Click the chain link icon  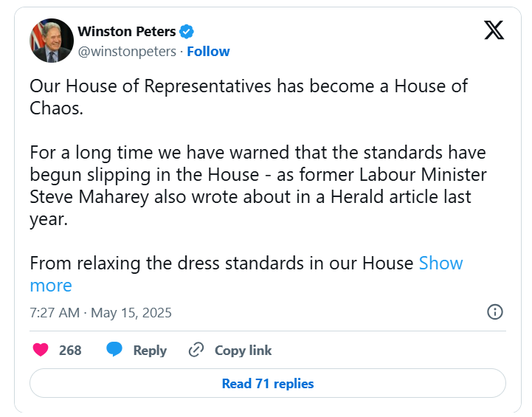(x=196, y=350)
